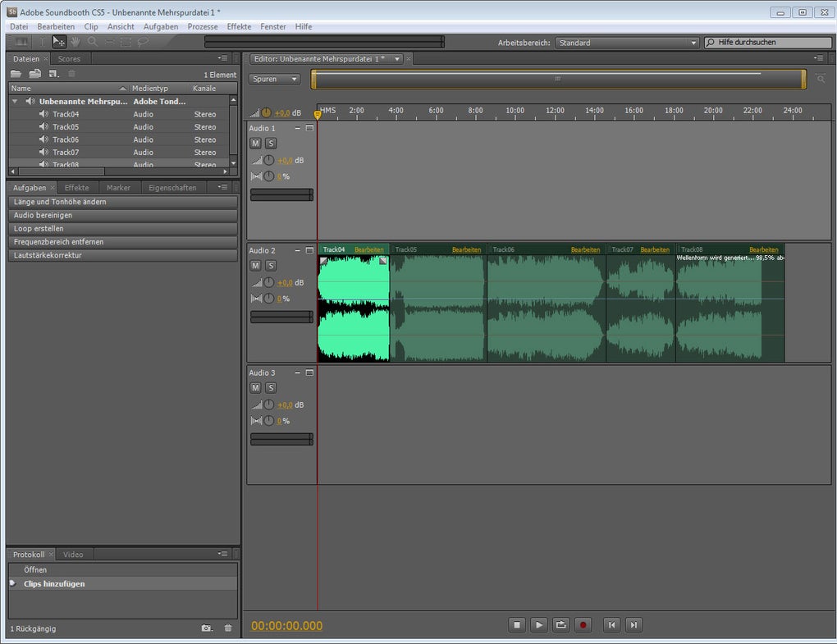Select the Hand tool
This screenshot has width=837, height=644.
pos(75,42)
